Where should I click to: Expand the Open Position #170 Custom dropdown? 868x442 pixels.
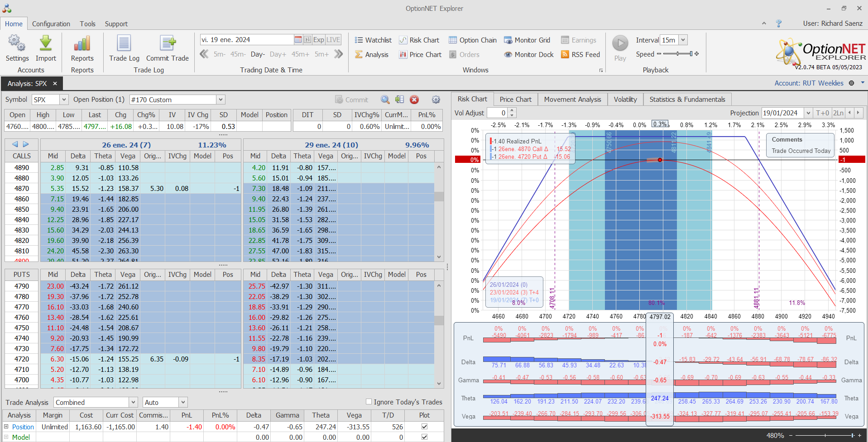pos(221,100)
